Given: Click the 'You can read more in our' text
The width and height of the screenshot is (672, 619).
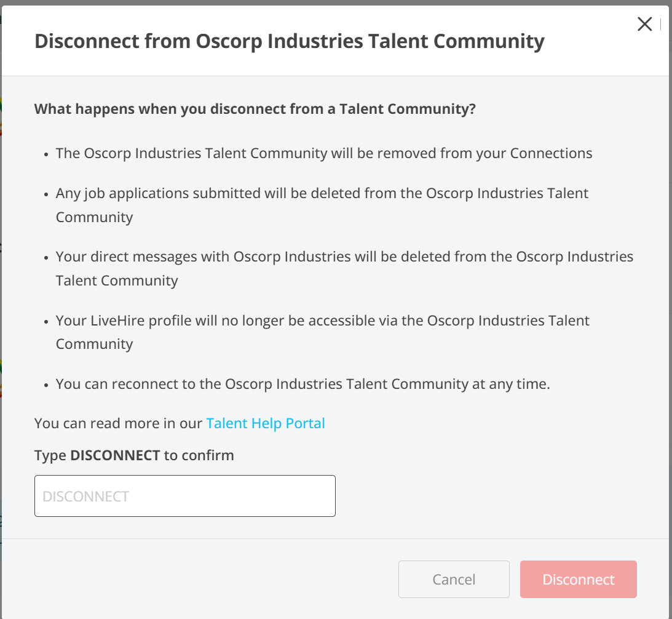Looking at the screenshot, I should pyautogui.click(x=118, y=423).
